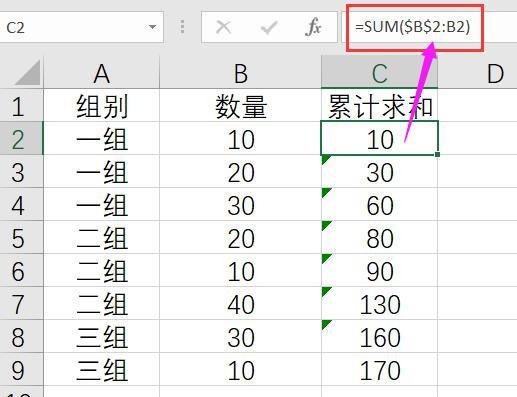Screen dimensions: 517x397
Task: Click cell B4 with value 30
Action: [240, 204]
